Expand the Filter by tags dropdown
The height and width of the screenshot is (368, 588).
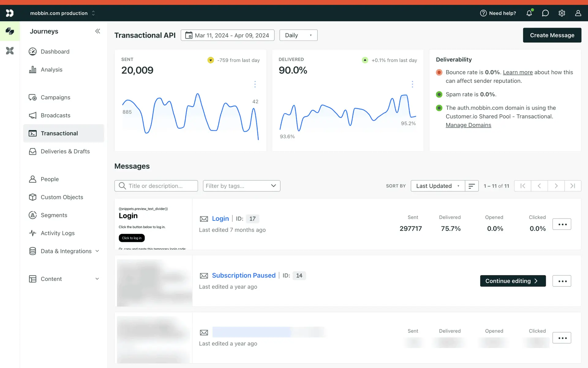[241, 186]
